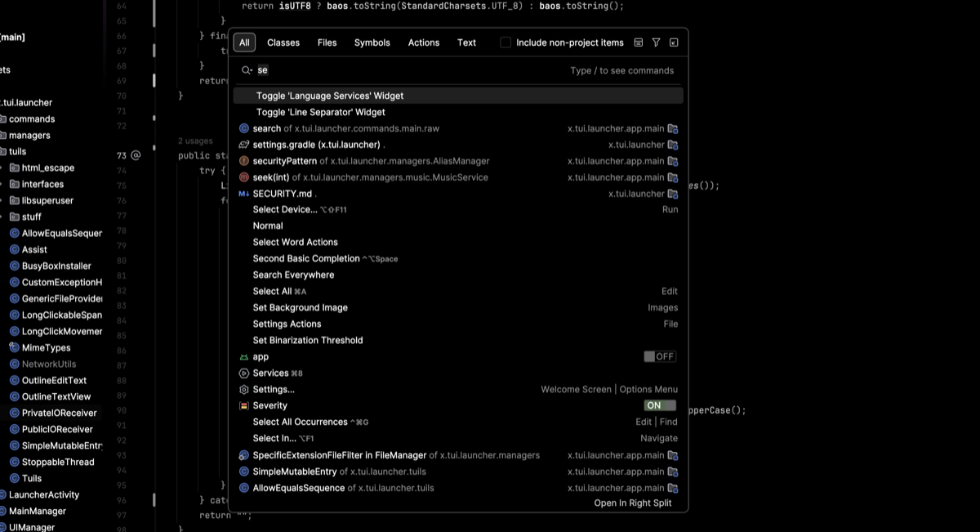Image resolution: width=980 pixels, height=532 pixels.
Task: Choose the 'Search Everywhere' action row
Action: tap(458, 275)
